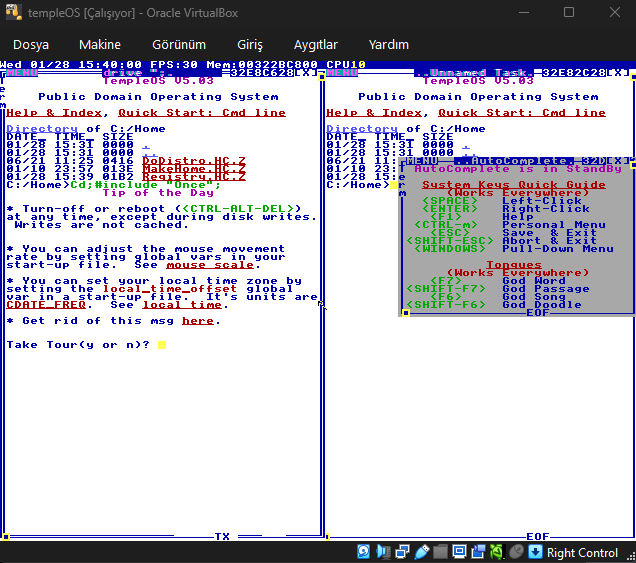Image resolution: width=636 pixels, height=563 pixels.
Task: Click the <ENTER> key entry
Action: pos(450,208)
